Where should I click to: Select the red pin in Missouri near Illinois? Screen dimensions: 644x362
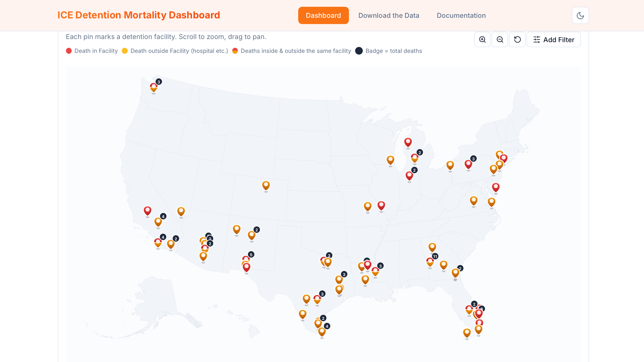(x=381, y=206)
